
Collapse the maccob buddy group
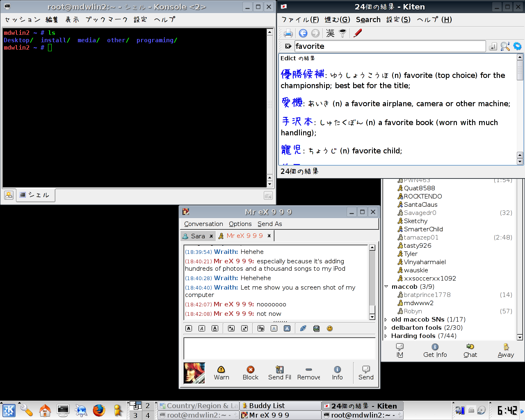pos(386,287)
